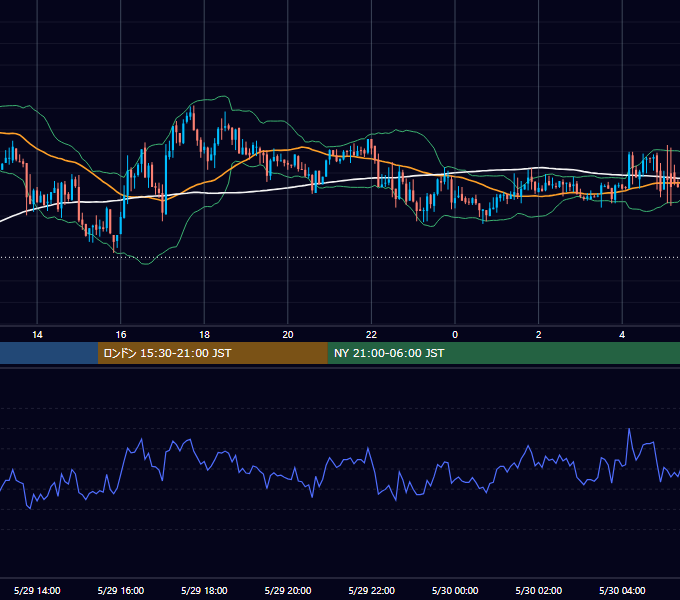Screen dimensions: 680x600
Task: Click hour label 20 on time axis
Action: 288,335
